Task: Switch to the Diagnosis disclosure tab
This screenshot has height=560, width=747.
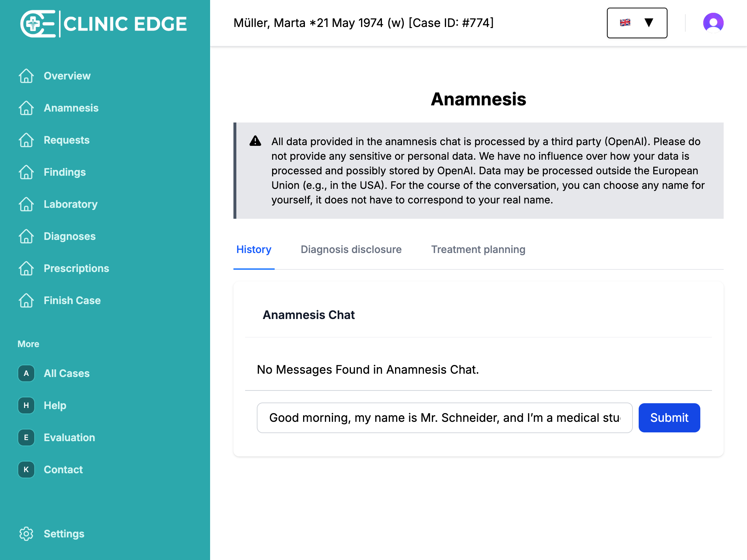Action: (351, 249)
